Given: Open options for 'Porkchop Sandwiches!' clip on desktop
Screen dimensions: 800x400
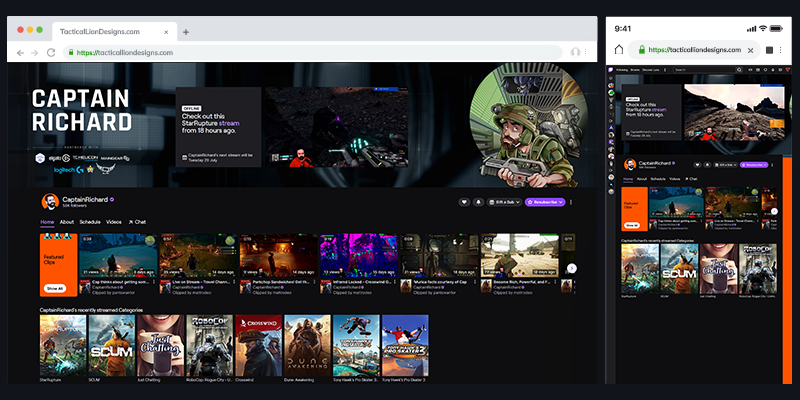Looking at the screenshot, I should 316,282.
